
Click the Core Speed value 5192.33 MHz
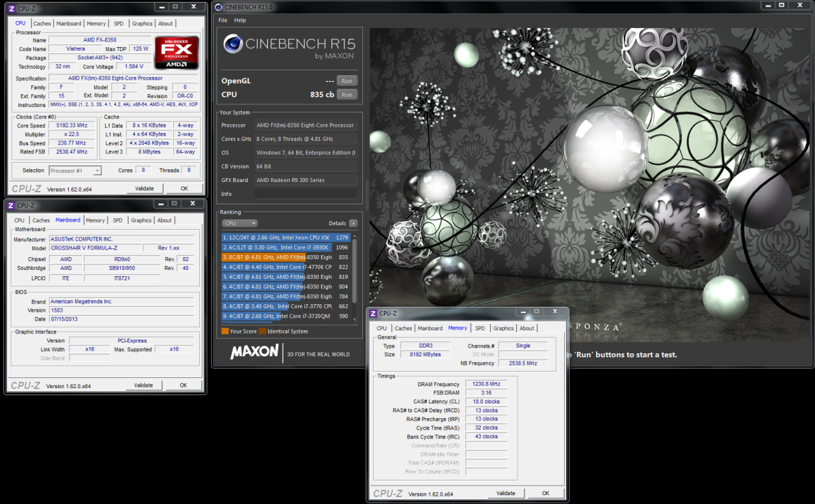73,126
